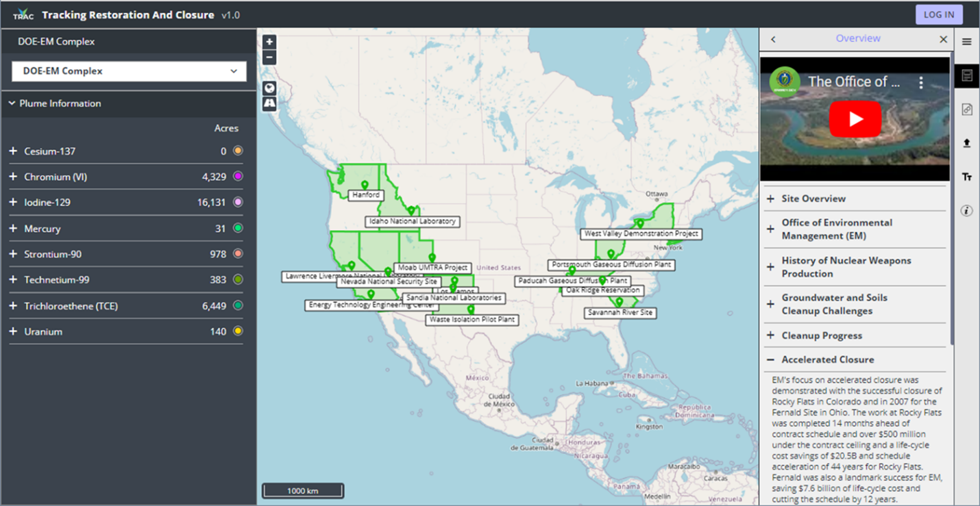Viewport: 980px width, 506px height.
Task: Click the upload icon in right sidebar
Action: click(x=967, y=143)
